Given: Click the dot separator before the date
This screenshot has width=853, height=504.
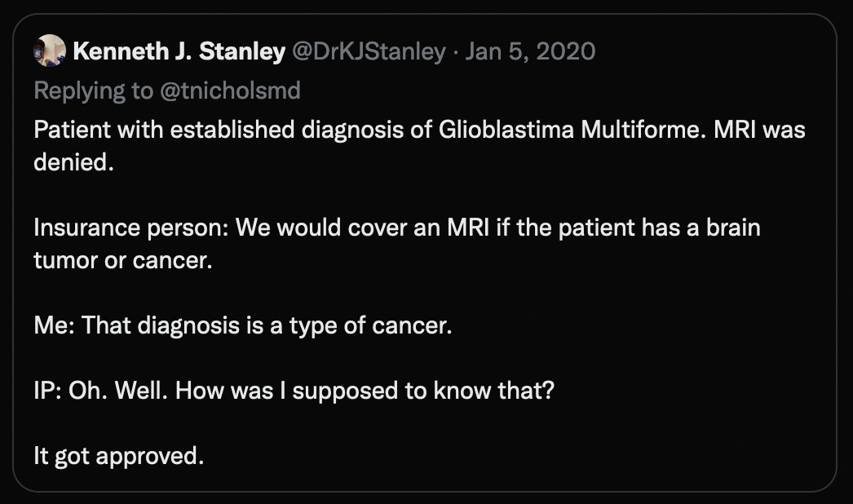Looking at the screenshot, I should [457, 52].
